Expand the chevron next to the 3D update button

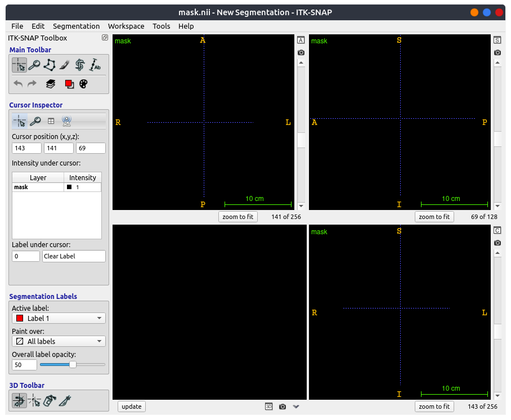296,406
